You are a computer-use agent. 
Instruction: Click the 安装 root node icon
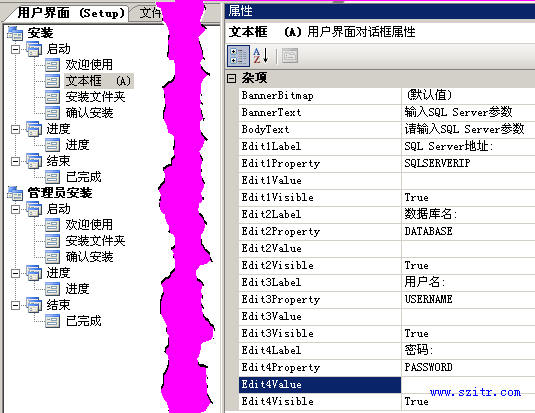pos(15,33)
